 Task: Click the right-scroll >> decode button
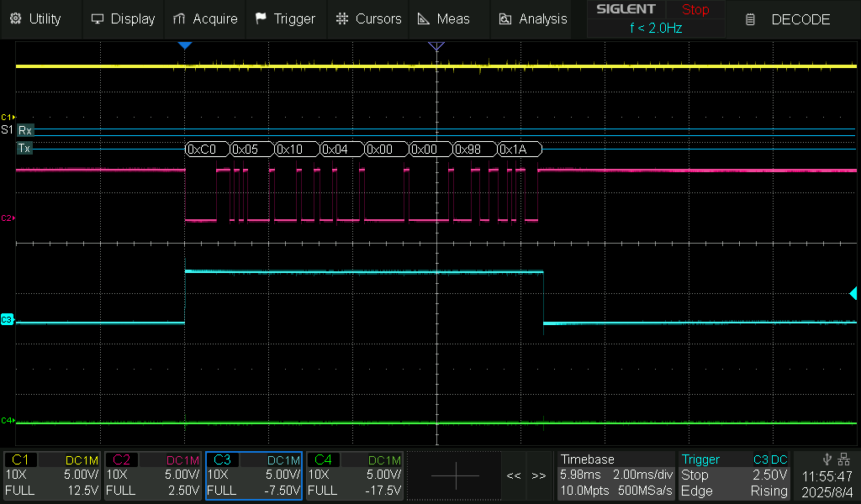tap(539, 475)
